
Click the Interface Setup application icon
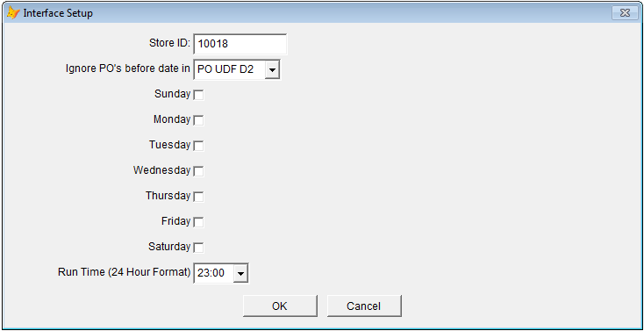point(13,13)
